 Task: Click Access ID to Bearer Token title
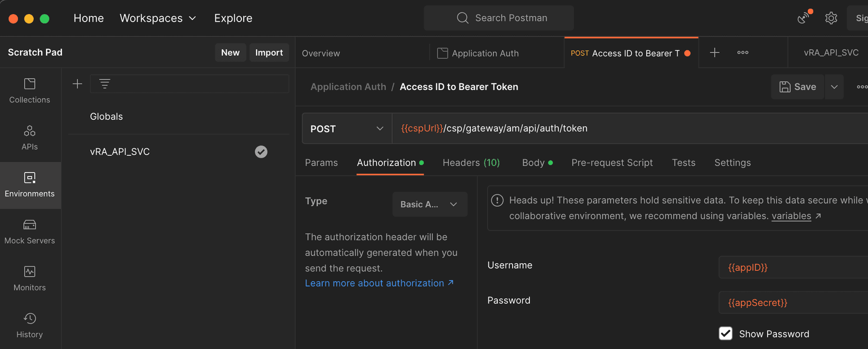[x=459, y=87]
